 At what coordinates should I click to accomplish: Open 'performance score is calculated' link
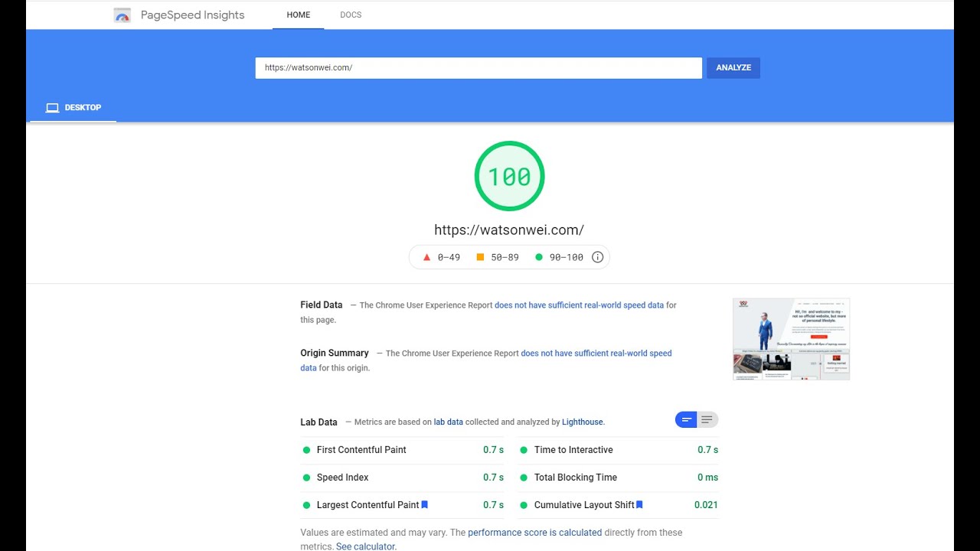click(535, 533)
